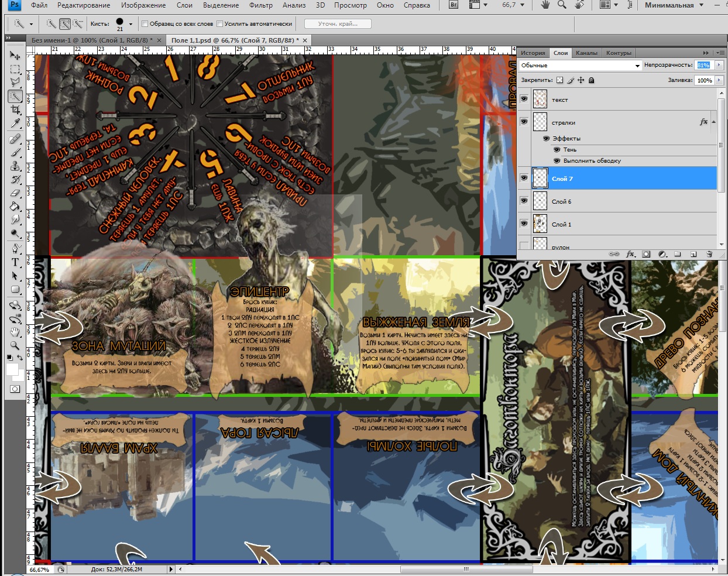728x576 pixels.
Task: Select the Smudge tool
Action: (15, 220)
